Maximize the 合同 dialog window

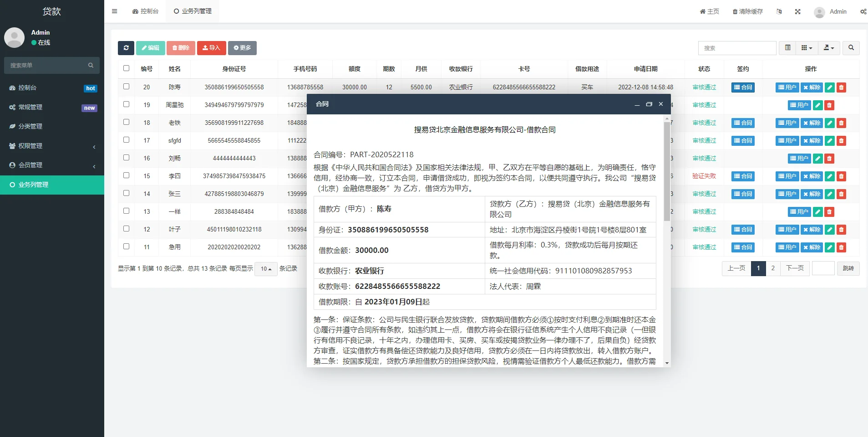(649, 104)
